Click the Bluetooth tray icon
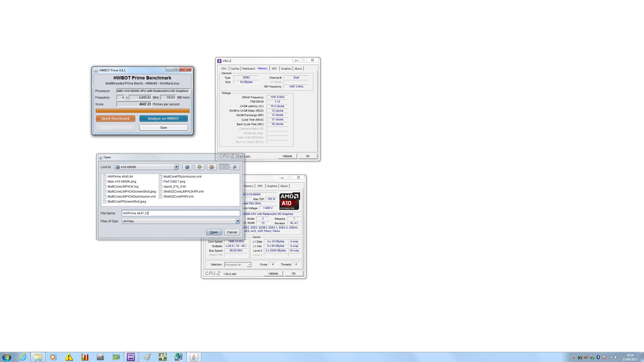644x362 pixels. tap(598, 357)
